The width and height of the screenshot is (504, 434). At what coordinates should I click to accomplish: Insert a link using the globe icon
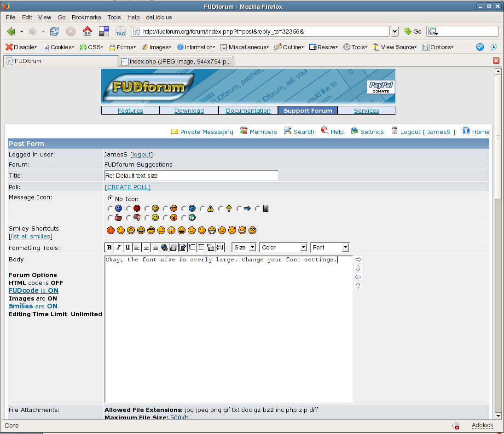[165, 247]
